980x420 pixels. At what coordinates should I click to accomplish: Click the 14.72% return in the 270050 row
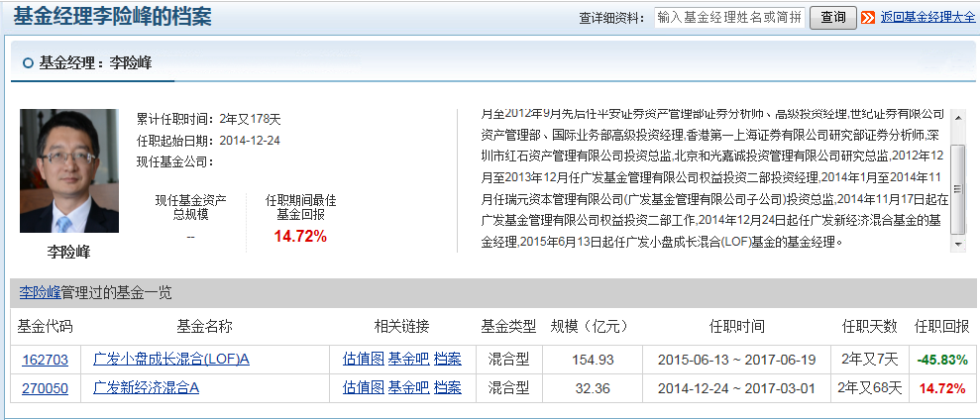(x=942, y=388)
